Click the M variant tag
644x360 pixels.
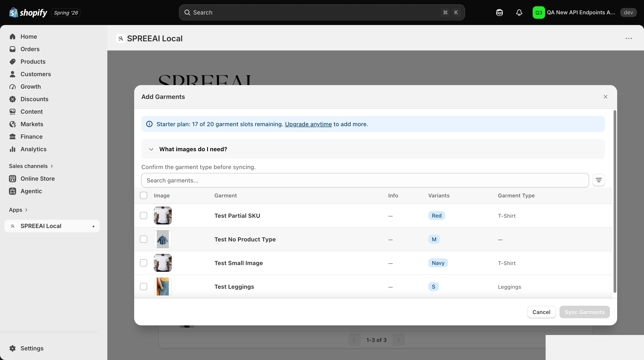click(x=434, y=239)
